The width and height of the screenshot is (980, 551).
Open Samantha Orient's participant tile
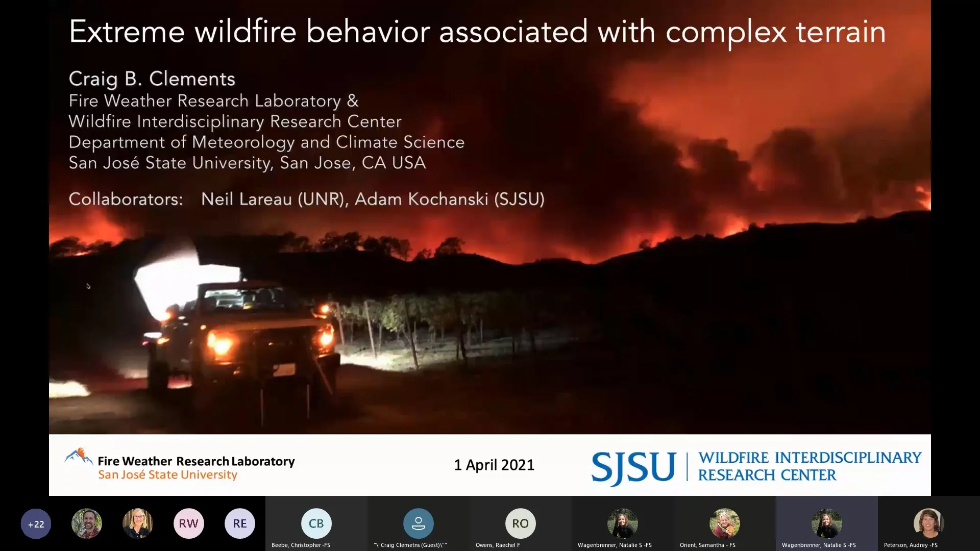[x=724, y=524]
